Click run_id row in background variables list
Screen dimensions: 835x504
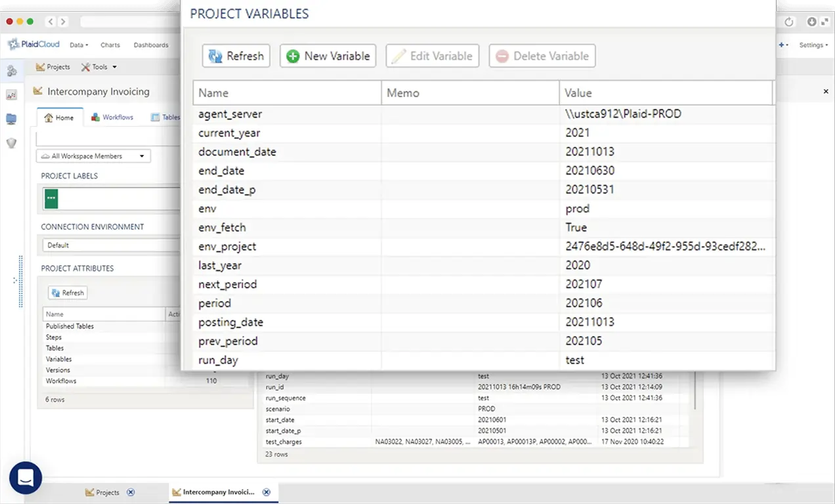[475, 387]
